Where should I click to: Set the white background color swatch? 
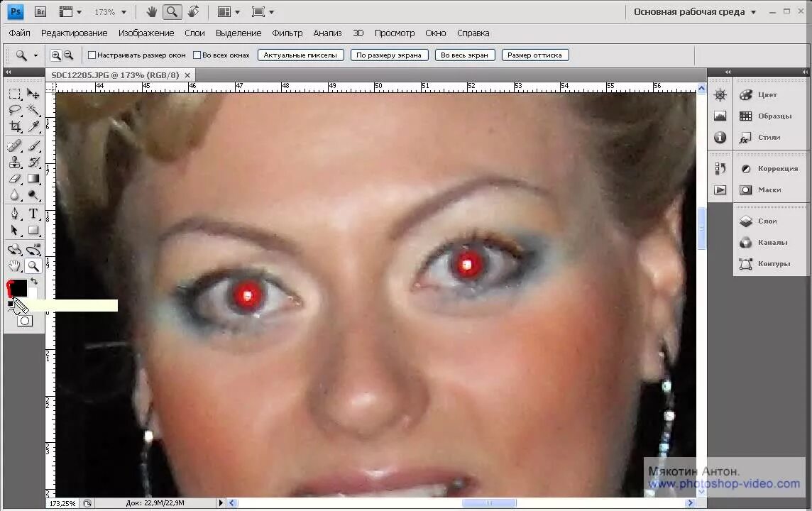pyautogui.click(x=33, y=294)
